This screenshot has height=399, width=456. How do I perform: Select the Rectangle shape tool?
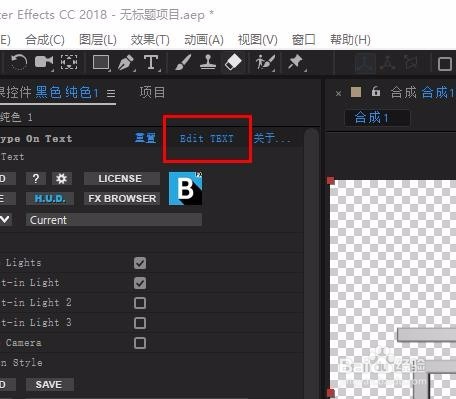[101, 62]
